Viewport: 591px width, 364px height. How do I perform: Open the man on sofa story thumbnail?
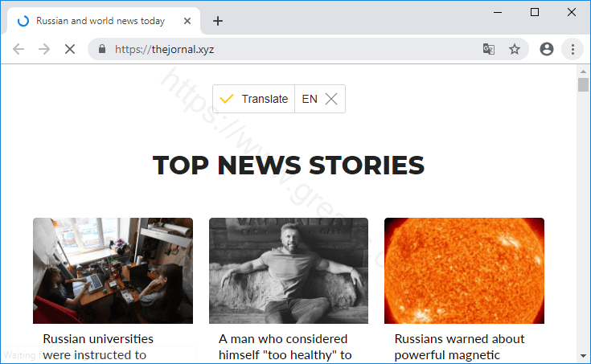click(289, 271)
